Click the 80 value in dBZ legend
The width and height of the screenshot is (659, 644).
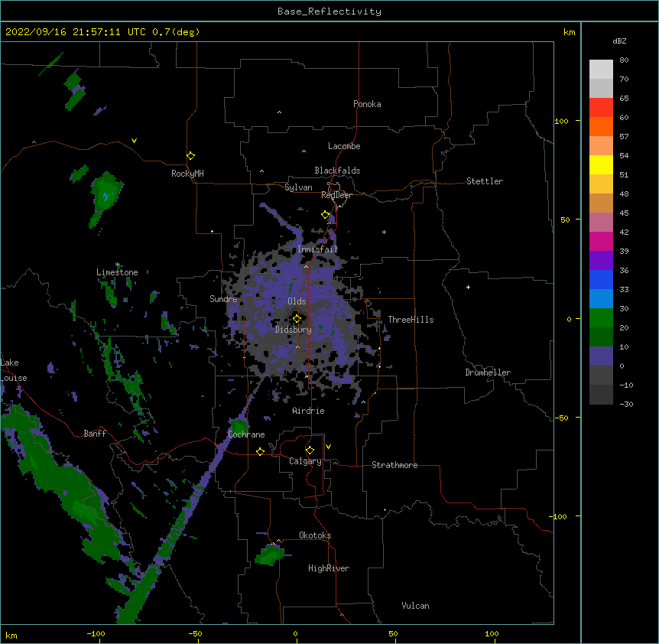(624, 60)
